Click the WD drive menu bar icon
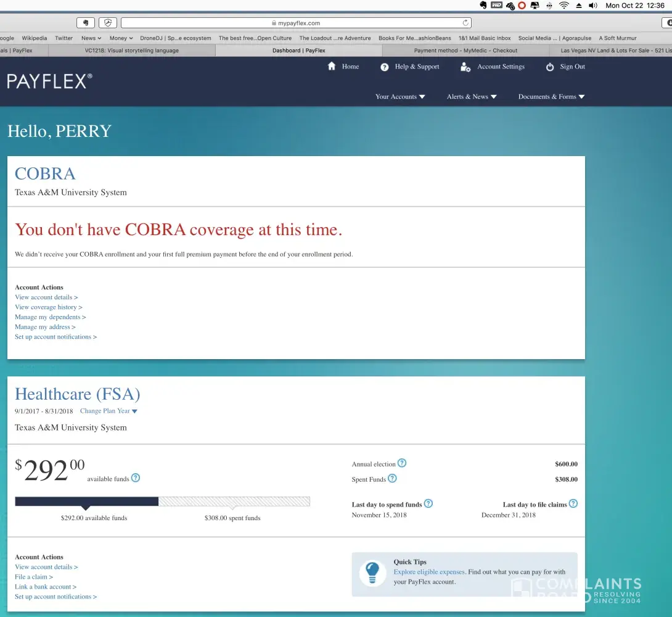Viewport: 672px width, 617px height. tap(496, 5)
